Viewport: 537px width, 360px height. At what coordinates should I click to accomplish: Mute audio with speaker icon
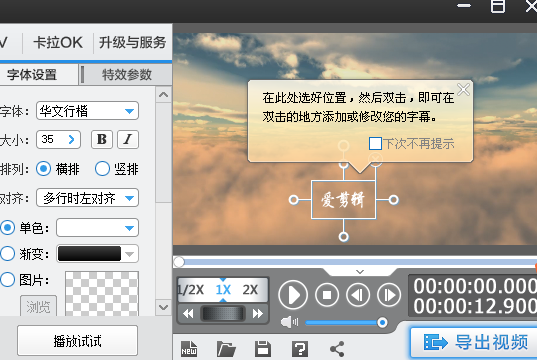pyautogui.click(x=289, y=322)
